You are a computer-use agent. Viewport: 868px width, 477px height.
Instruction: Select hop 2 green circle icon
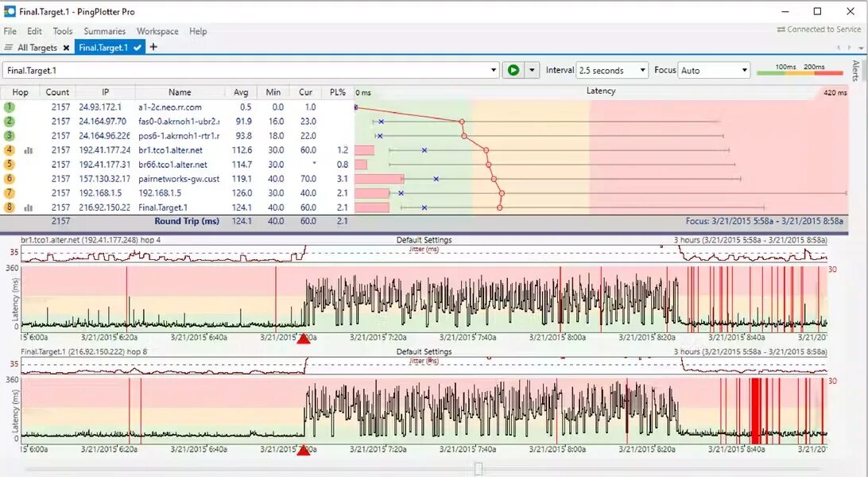[x=9, y=121]
